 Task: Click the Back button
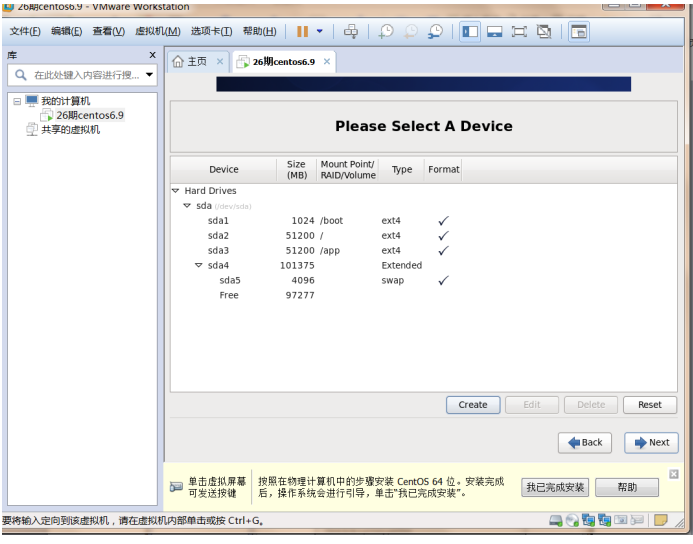pos(585,443)
